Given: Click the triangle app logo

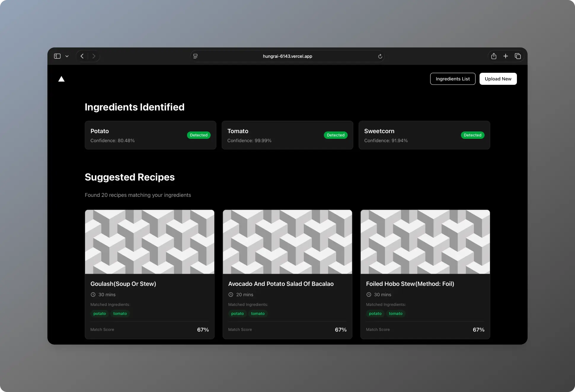Looking at the screenshot, I should (x=61, y=79).
